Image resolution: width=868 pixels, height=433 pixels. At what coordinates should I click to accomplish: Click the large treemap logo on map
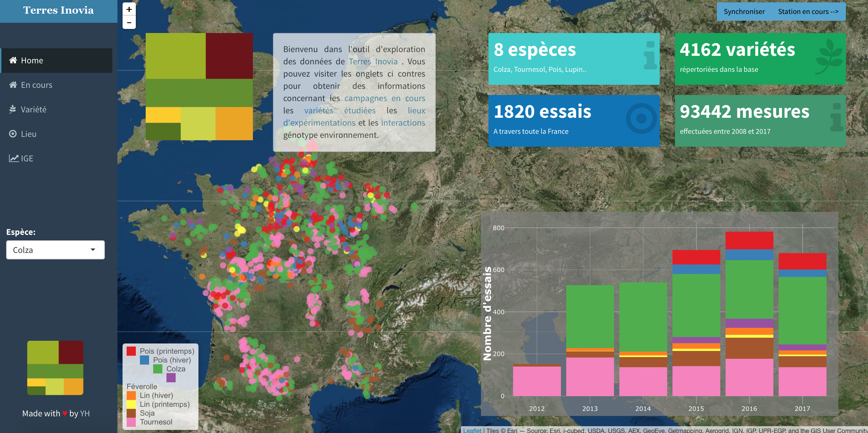[x=199, y=86]
